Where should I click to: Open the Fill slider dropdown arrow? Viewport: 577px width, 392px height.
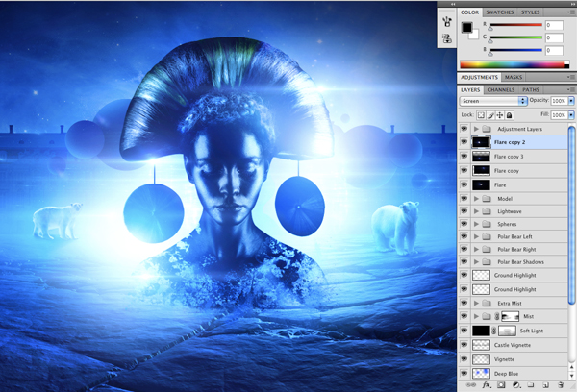pyautogui.click(x=571, y=115)
